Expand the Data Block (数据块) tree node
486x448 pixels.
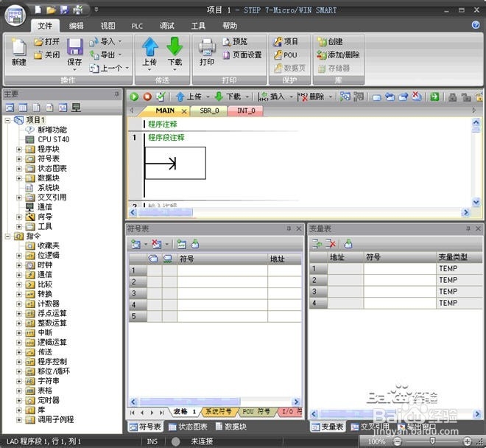(19, 178)
